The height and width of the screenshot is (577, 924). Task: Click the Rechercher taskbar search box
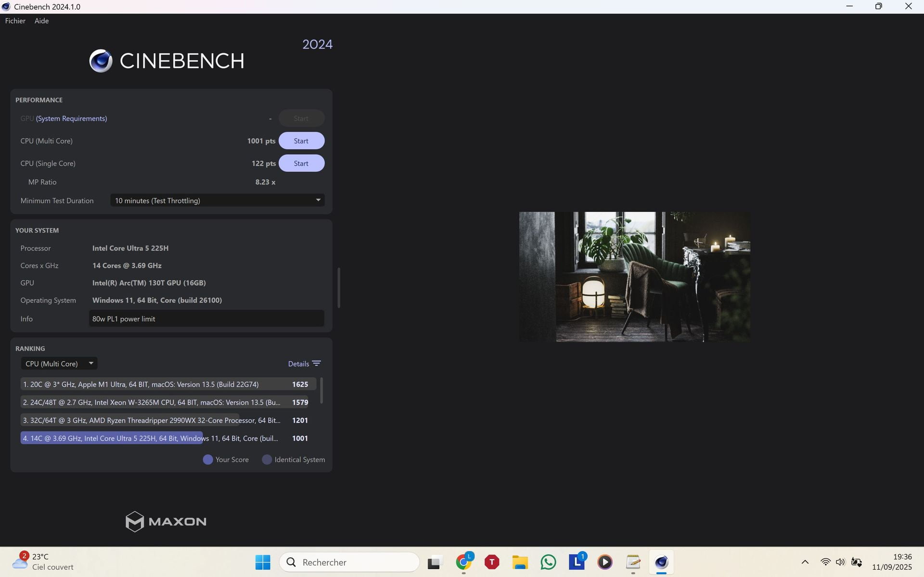point(349,562)
